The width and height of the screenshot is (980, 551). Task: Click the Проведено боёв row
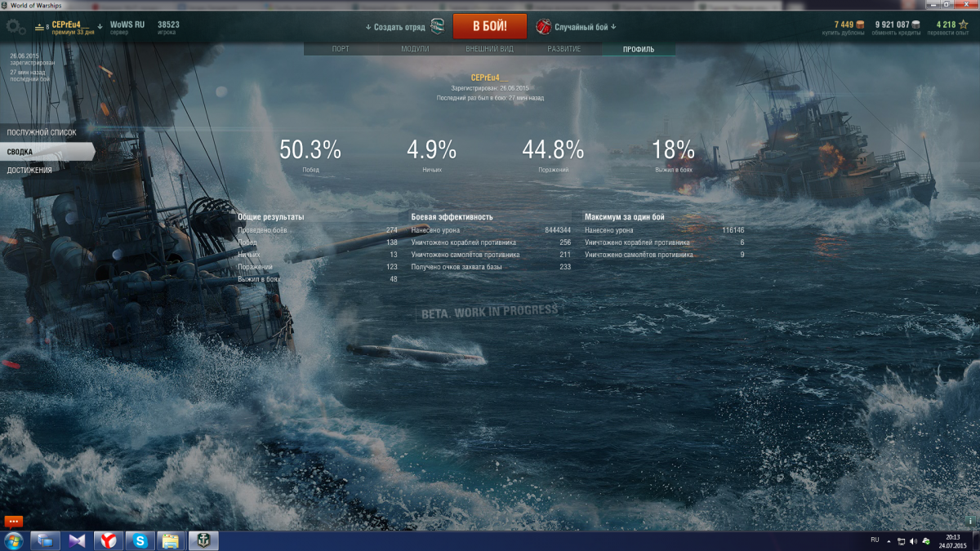[x=318, y=230]
